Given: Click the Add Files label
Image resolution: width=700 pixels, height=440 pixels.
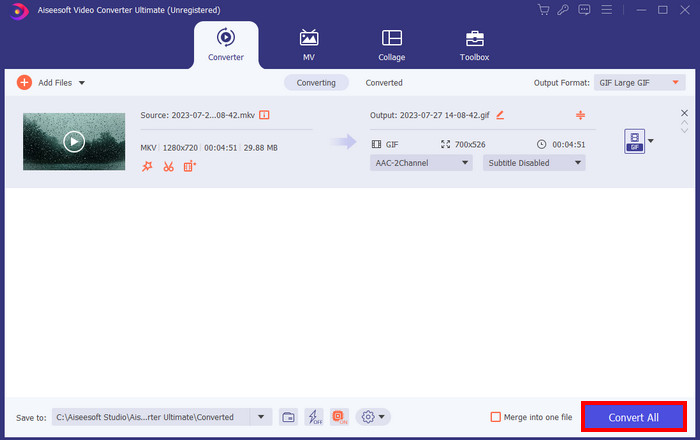Looking at the screenshot, I should [55, 83].
